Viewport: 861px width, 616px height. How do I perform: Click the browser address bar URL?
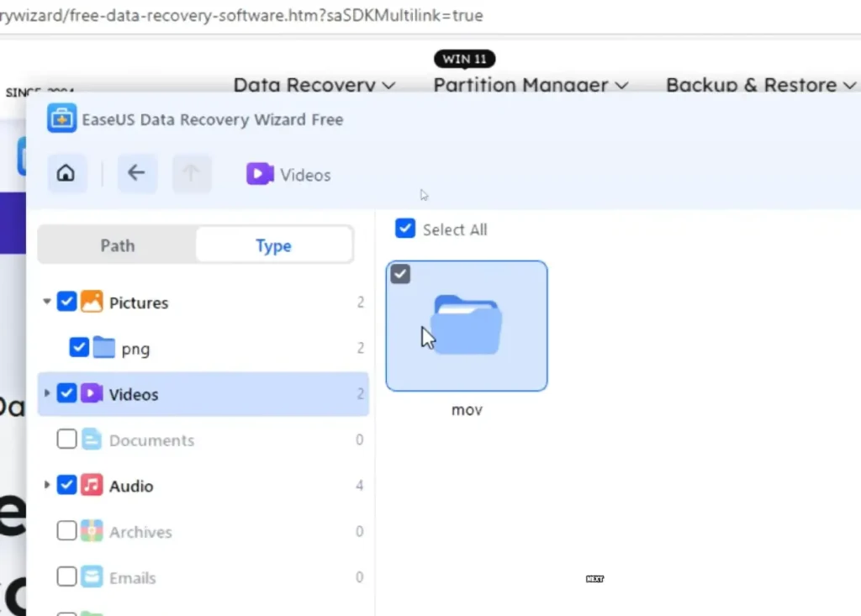pyautogui.click(x=242, y=15)
